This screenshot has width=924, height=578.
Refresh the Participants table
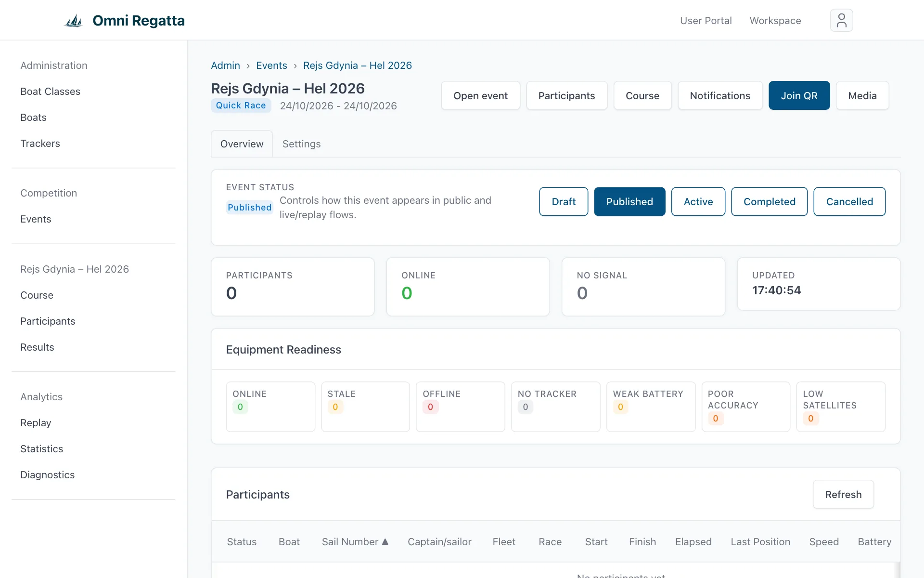click(843, 494)
